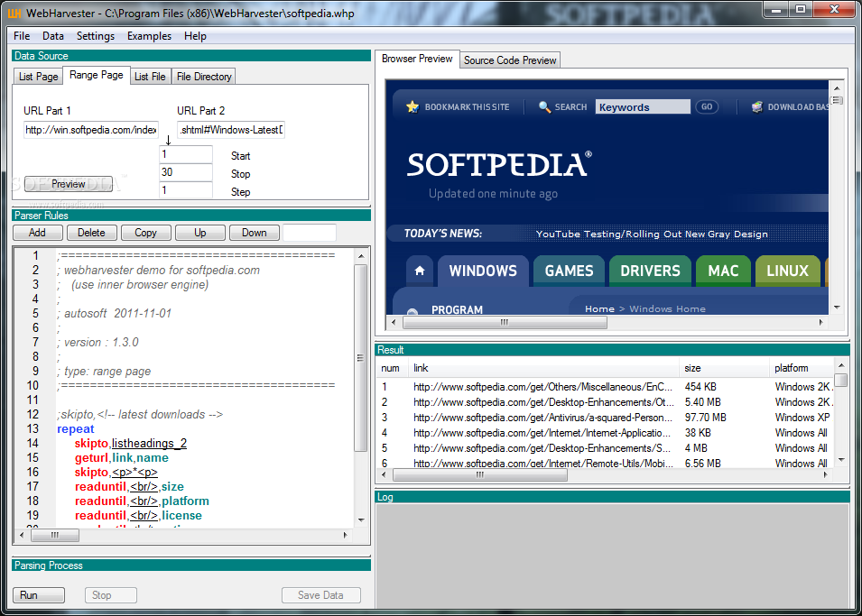The height and width of the screenshot is (616, 862).
Task: Click the Search magnifier icon in preview
Action: pyautogui.click(x=544, y=106)
